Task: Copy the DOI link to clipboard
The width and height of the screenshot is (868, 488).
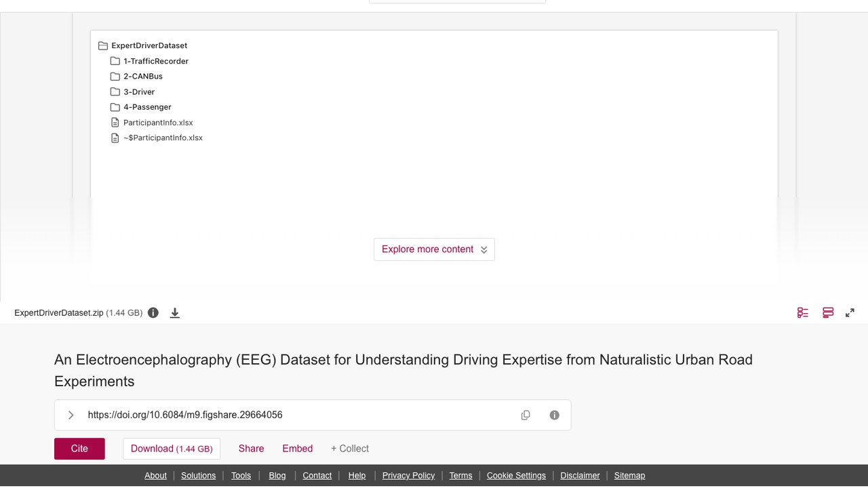Action: tap(526, 415)
